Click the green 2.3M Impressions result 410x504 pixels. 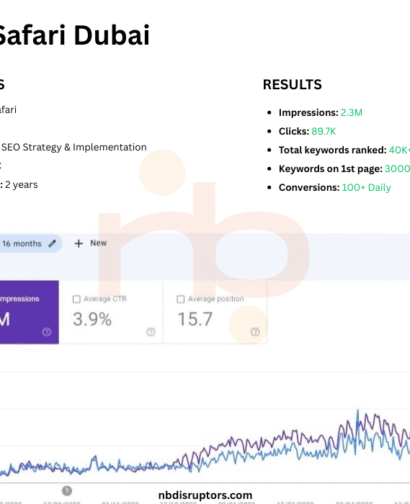pyautogui.click(x=351, y=113)
